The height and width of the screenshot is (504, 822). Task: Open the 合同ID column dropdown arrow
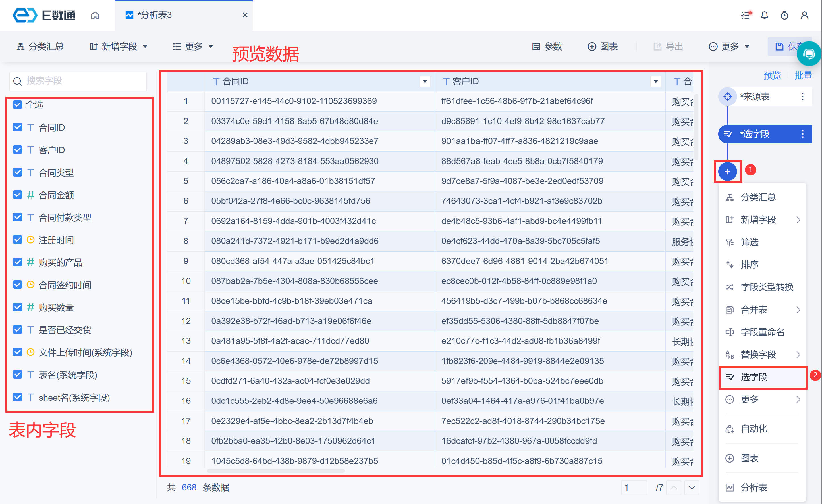point(425,81)
